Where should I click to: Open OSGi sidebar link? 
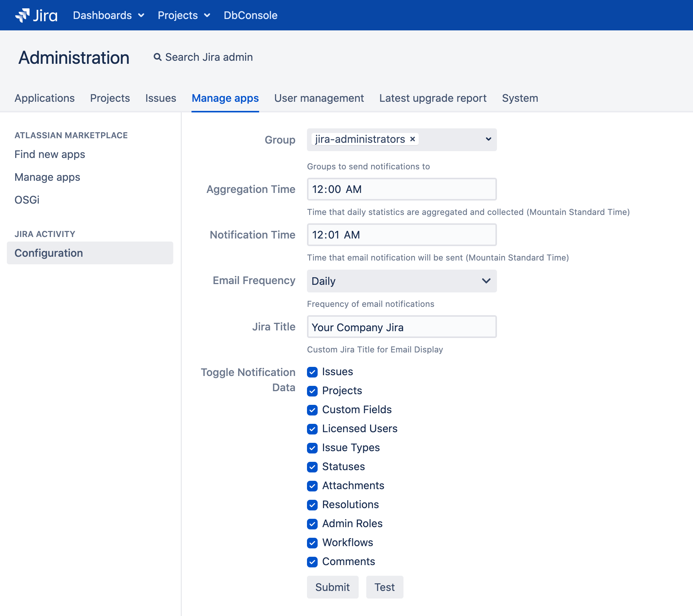27,200
